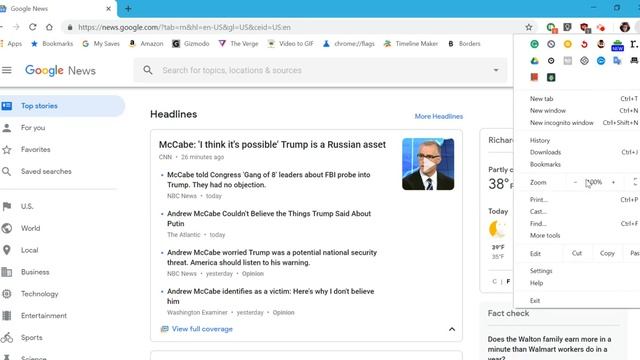Select New window from Chrome menu
This screenshot has height=360, width=640.
pos(548,111)
